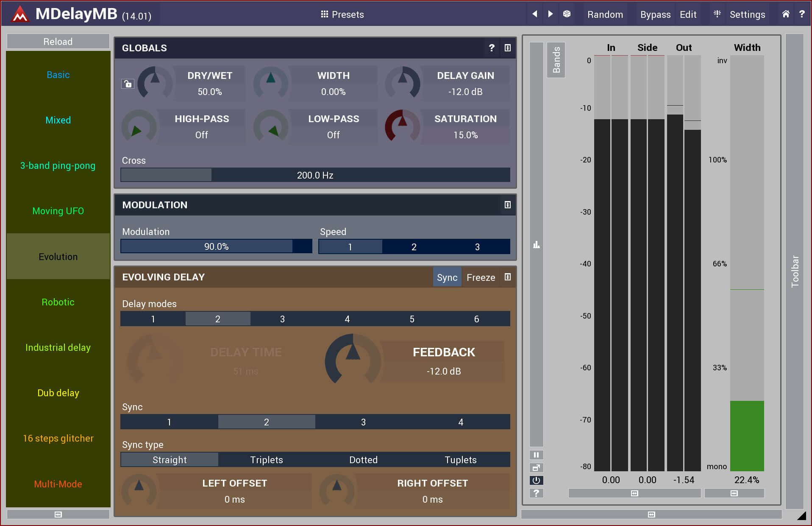Screen dimensions: 812x526
Task: Open the home icon in the title bar
Action: [786, 14]
